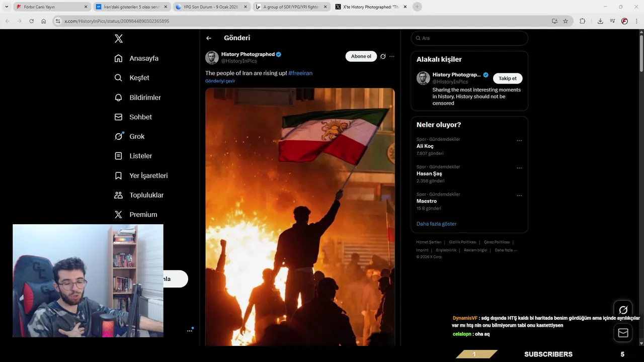This screenshot has height=362, width=644.
Task: Click History Photographed post avatar
Action: tap(212, 57)
